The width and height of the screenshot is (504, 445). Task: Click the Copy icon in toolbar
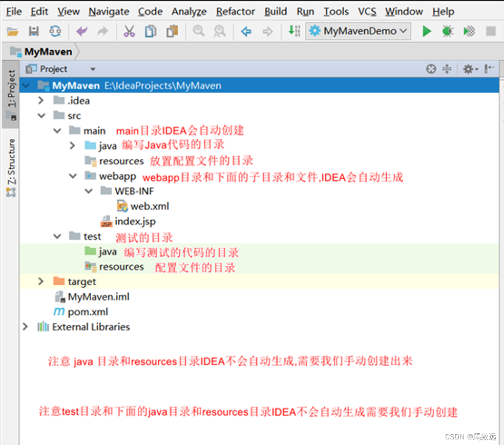point(151,31)
